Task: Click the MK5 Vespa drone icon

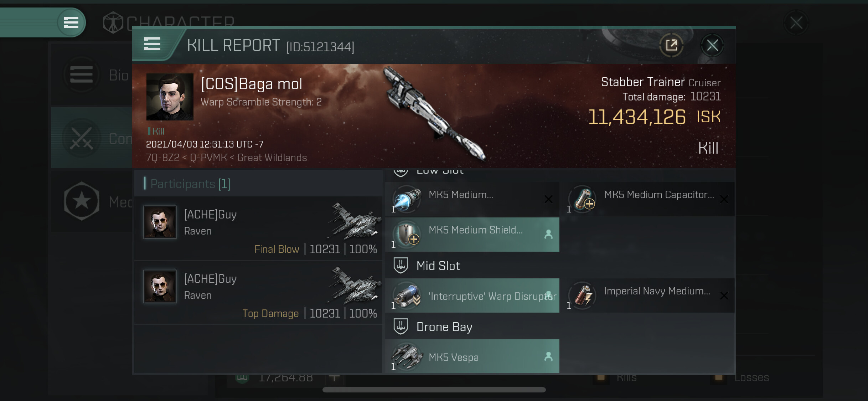Action: (407, 356)
